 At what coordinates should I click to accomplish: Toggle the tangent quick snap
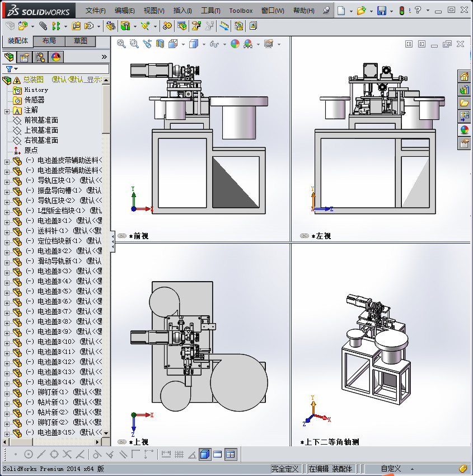[96, 454]
